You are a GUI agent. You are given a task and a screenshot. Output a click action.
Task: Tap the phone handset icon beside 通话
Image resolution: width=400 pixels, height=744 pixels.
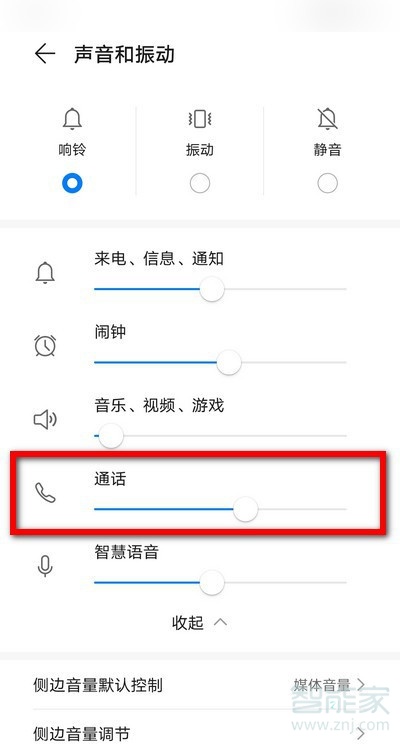point(45,493)
